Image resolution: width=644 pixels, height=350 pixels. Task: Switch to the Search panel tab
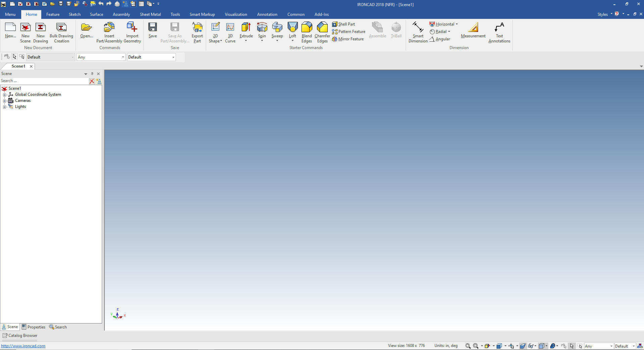58,327
